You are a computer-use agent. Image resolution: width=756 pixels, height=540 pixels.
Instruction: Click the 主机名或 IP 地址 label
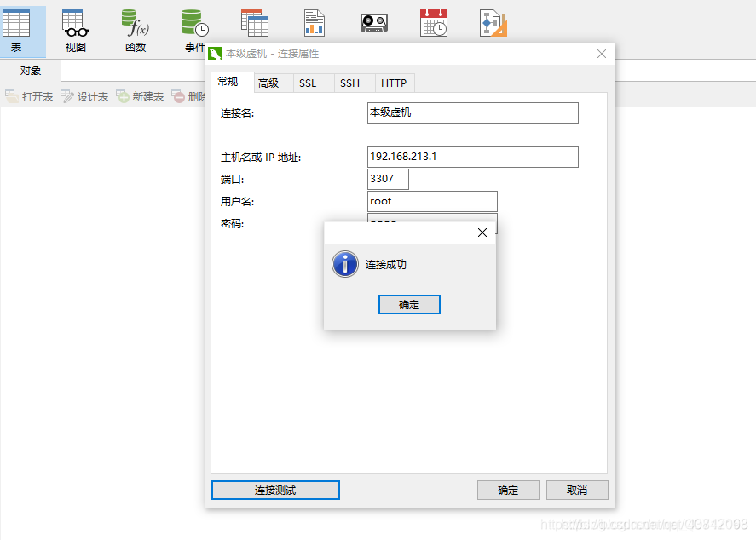pos(261,158)
